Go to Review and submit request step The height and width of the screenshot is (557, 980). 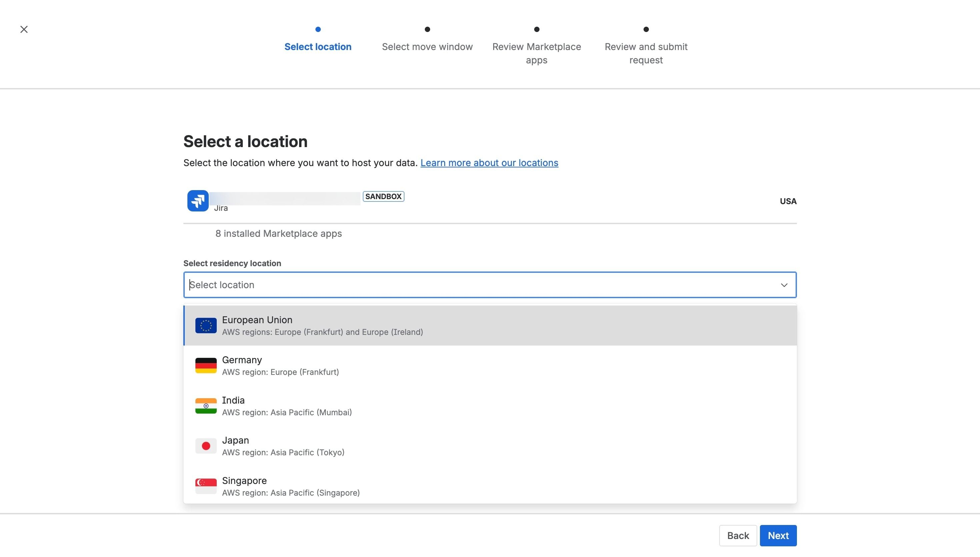point(646,53)
